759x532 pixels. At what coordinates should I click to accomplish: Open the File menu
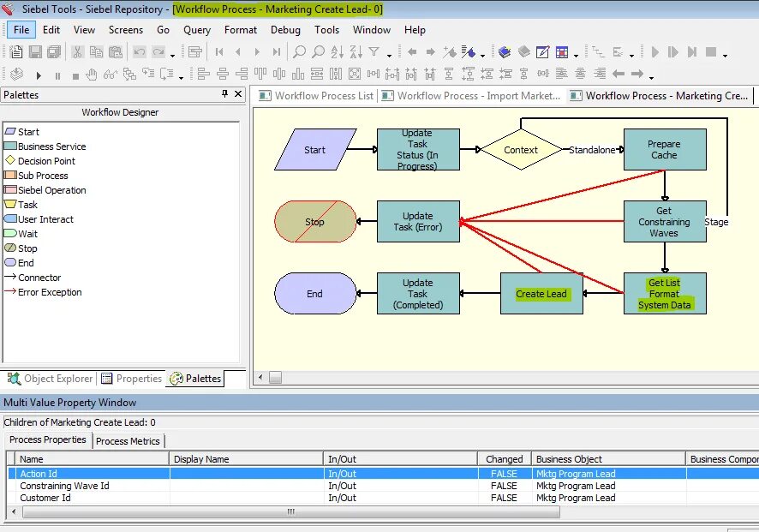tap(21, 30)
